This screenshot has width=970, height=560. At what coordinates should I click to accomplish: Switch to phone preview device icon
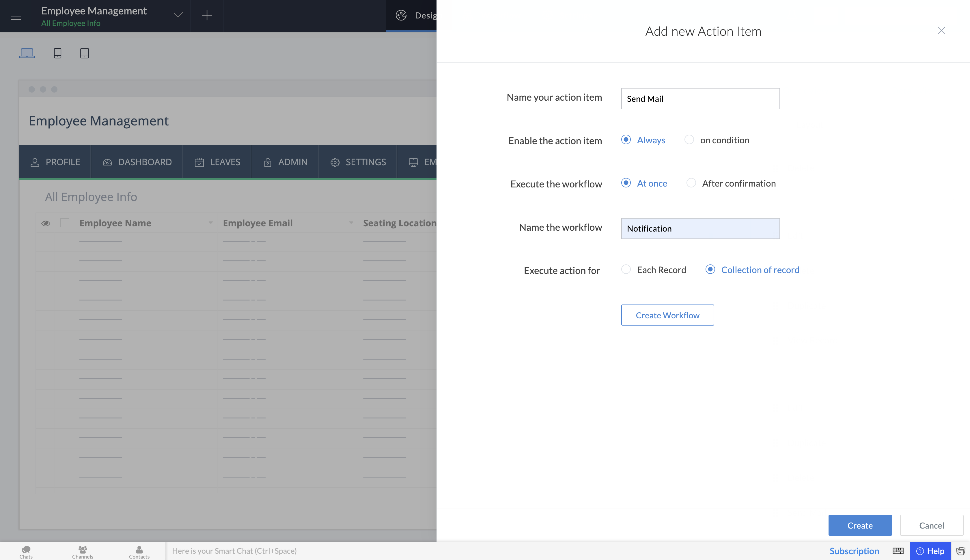point(57,53)
